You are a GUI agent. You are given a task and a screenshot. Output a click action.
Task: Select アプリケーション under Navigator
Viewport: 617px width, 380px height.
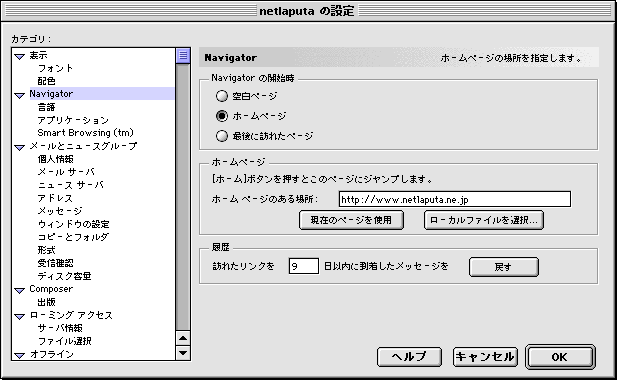click(x=73, y=120)
